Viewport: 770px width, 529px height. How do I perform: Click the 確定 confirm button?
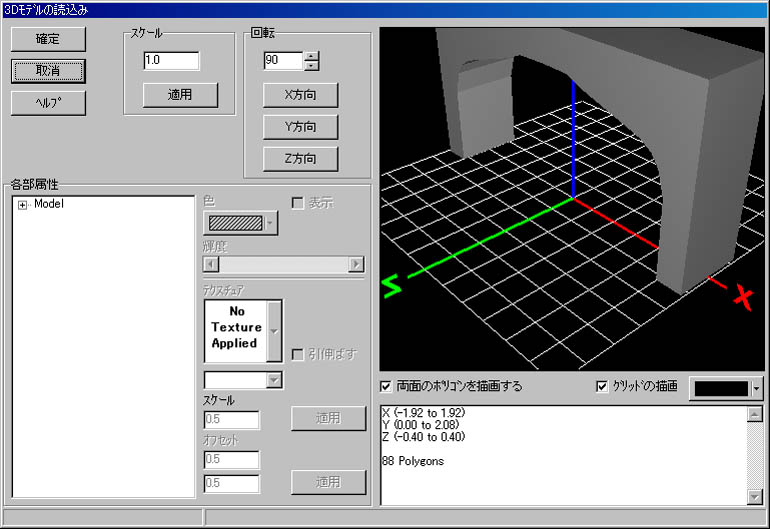[x=48, y=39]
